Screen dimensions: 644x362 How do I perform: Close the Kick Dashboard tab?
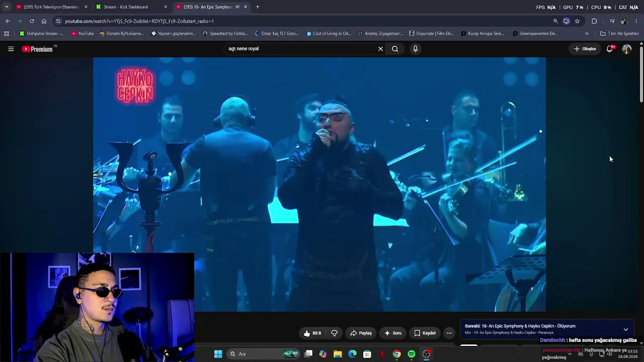click(166, 7)
